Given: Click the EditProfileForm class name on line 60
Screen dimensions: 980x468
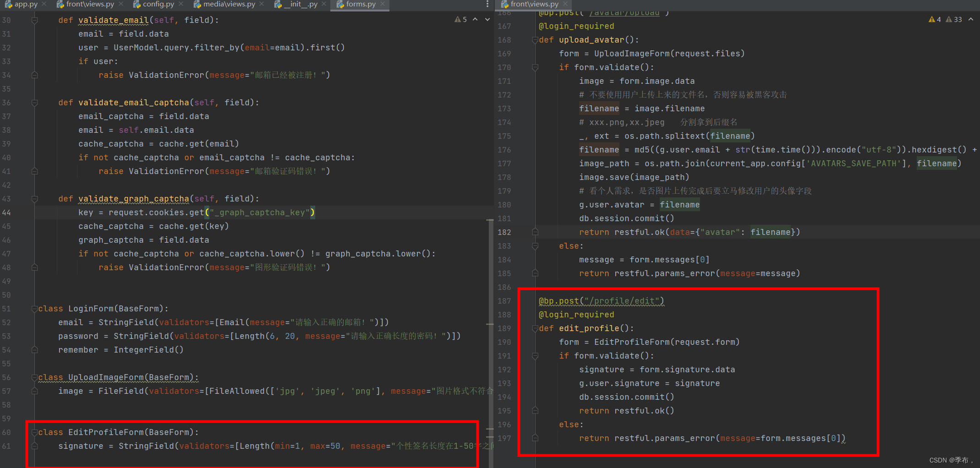Looking at the screenshot, I should click(106, 432).
